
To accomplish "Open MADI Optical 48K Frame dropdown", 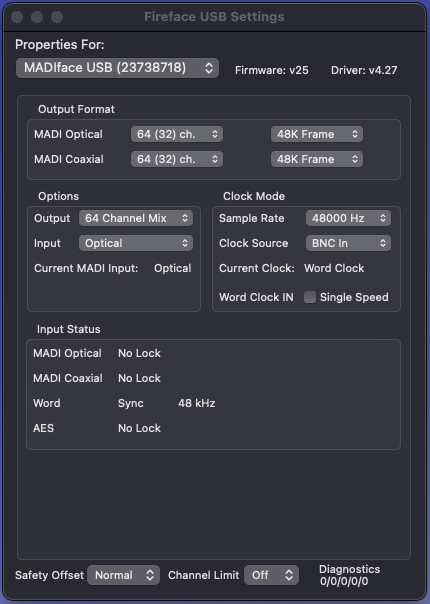I will (317, 134).
